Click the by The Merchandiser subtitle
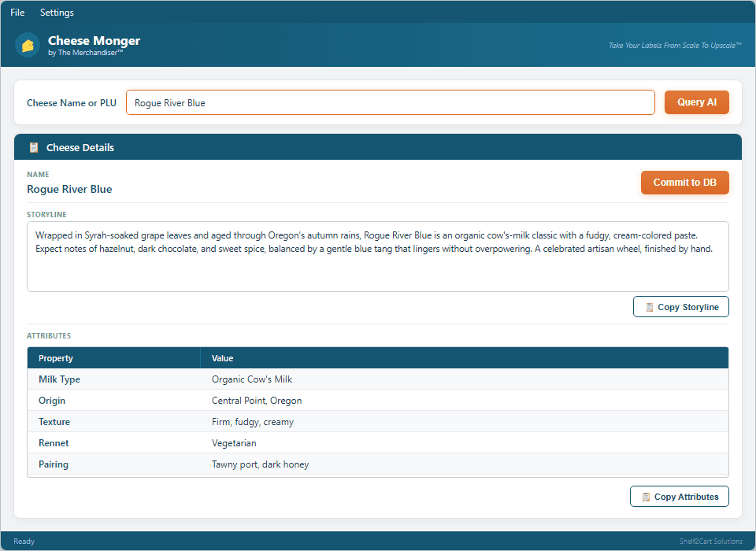The width and height of the screenshot is (756, 551). point(85,53)
